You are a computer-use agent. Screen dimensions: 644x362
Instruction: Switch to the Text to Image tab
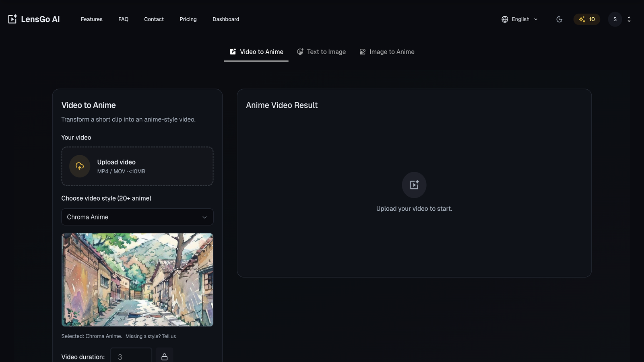[x=321, y=52]
